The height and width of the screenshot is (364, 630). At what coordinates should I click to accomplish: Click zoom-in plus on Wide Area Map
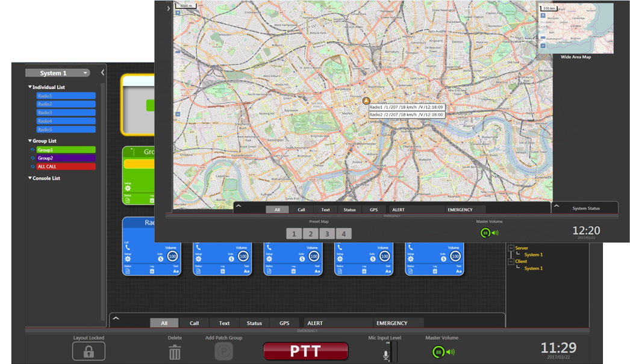pos(543,16)
